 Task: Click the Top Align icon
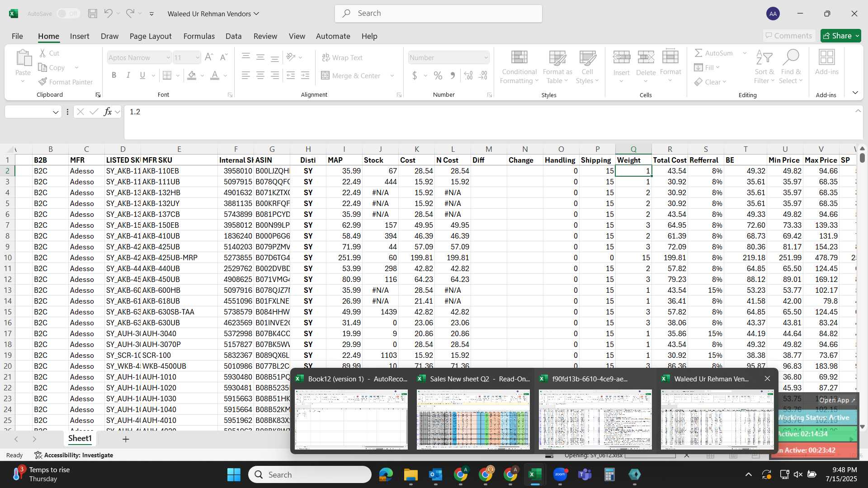click(246, 57)
